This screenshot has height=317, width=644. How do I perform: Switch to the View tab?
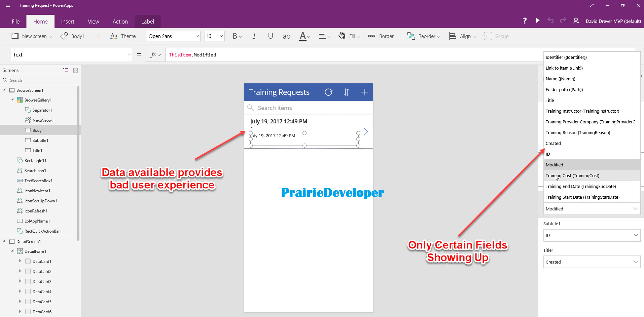point(93,21)
